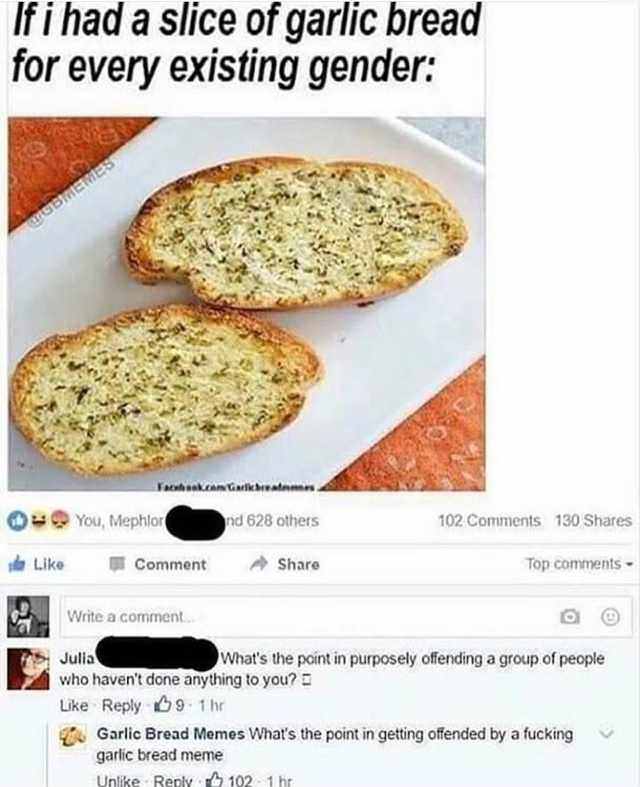Screen dimensions: 640x787
Task: Open the 102 Comments link
Action: [x=489, y=520]
